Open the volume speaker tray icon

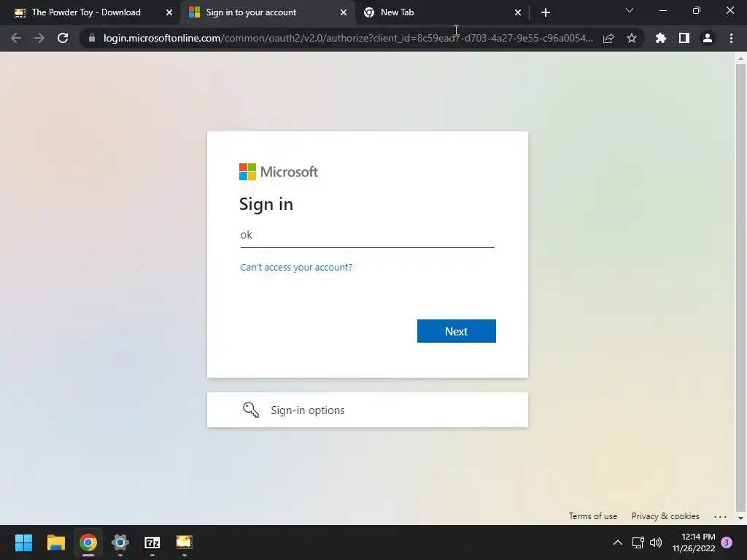pos(656,542)
